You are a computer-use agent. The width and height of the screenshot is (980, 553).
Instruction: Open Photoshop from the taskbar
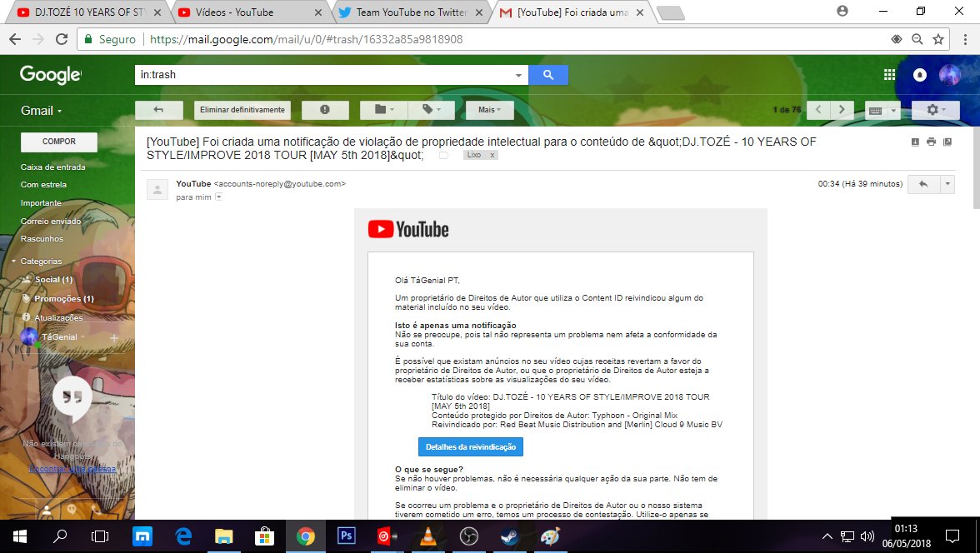tap(347, 536)
